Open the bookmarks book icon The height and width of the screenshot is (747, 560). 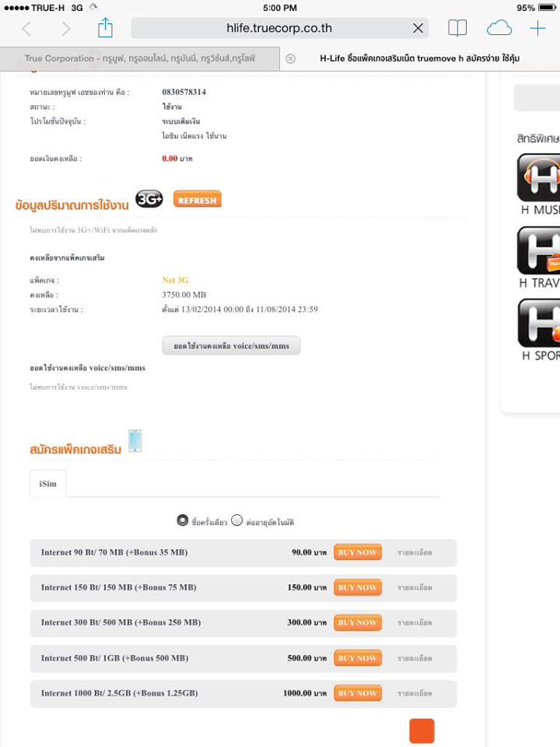coord(457,29)
